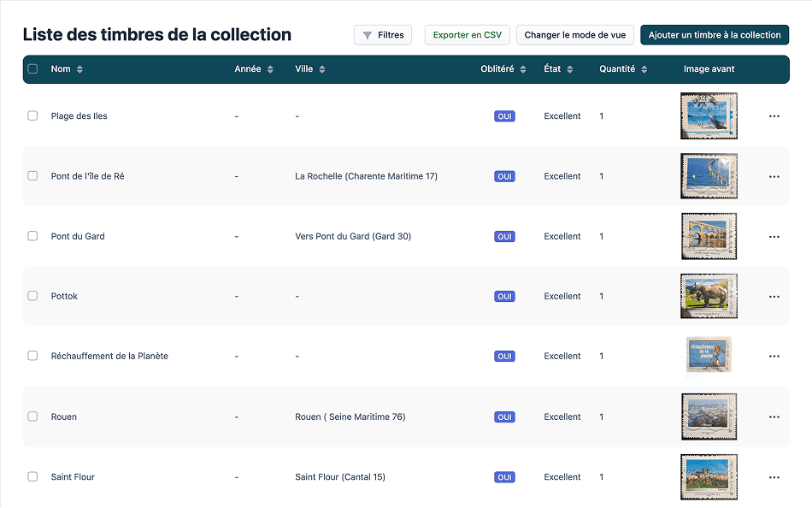The width and height of the screenshot is (812, 508).
Task: Click the État column sort icon
Action: pos(572,69)
